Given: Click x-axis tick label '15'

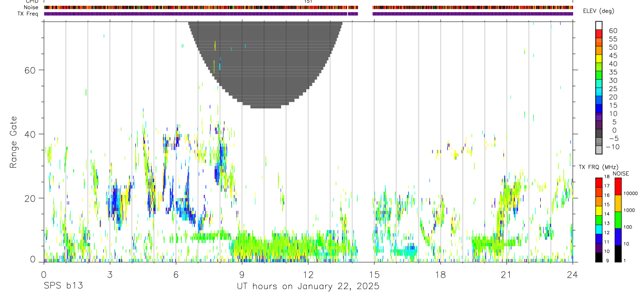Looking at the screenshot, I should pos(374,274).
